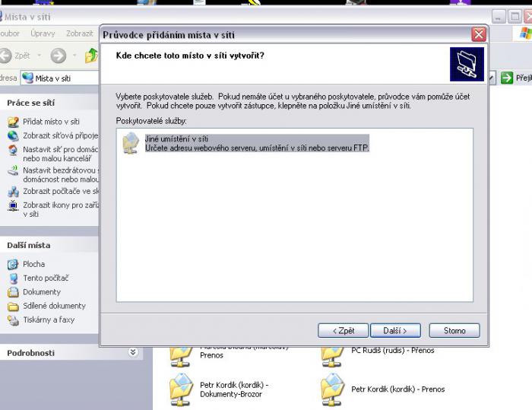Open the 'Zobrazit' menu

[x=80, y=33]
